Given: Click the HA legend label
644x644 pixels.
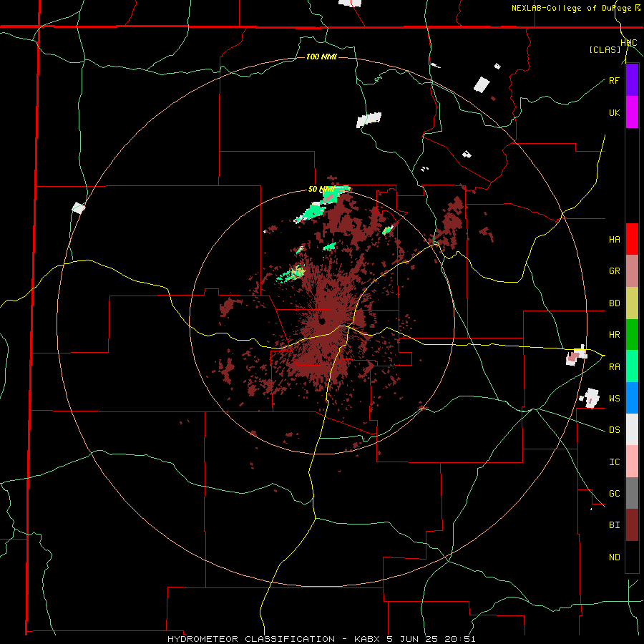Looking at the screenshot, I should coord(614,240).
